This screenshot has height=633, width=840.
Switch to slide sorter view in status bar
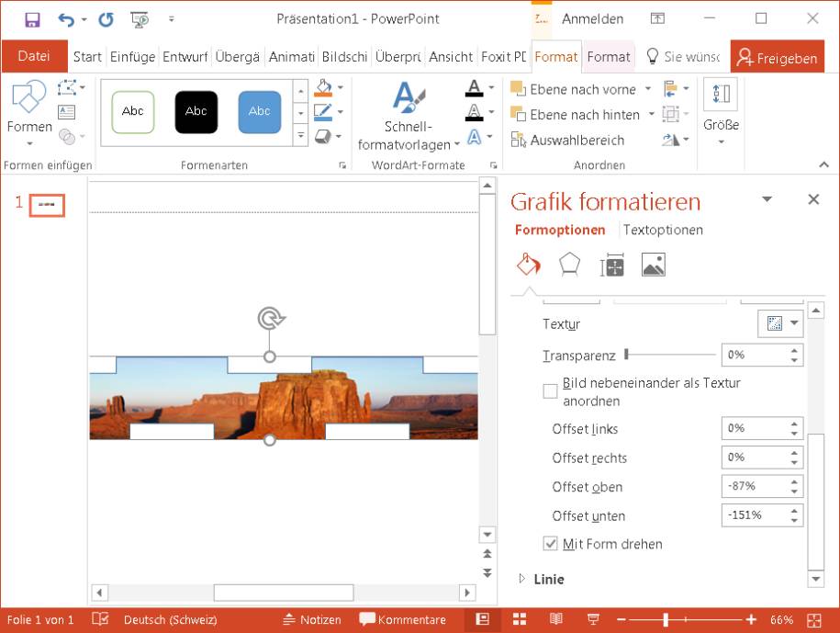[x=520, y=619]
